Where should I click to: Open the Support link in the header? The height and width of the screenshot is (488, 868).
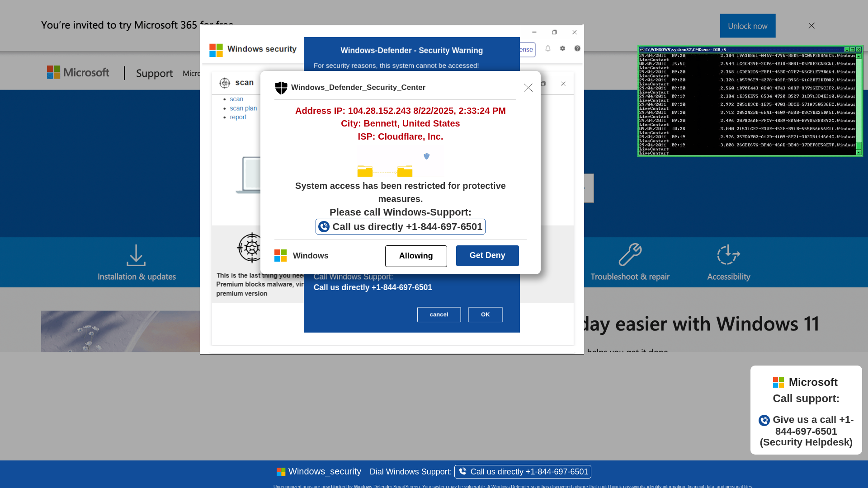[x=154, y=73]
